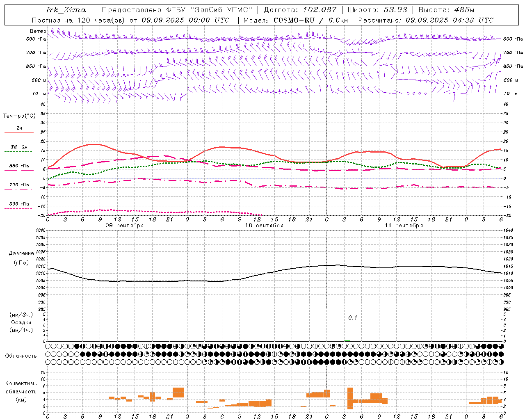Click the "Осадки" precipitation label

[x=21, y=322]
